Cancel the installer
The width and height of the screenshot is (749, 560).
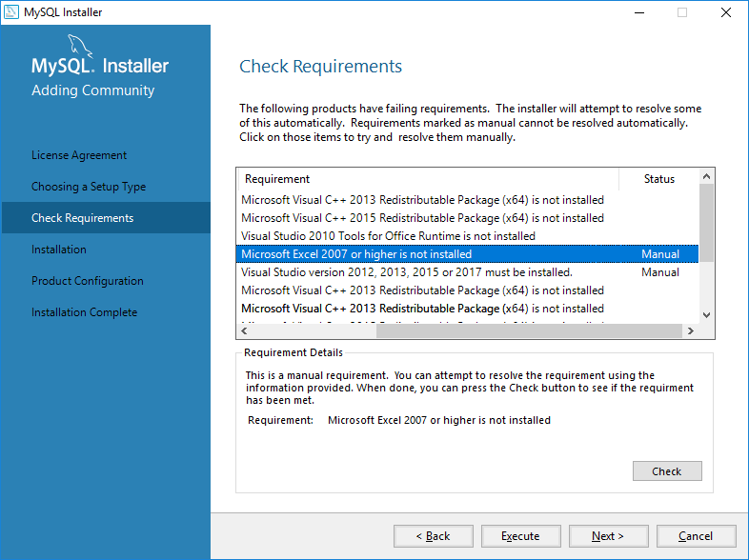tap(696, 536)
